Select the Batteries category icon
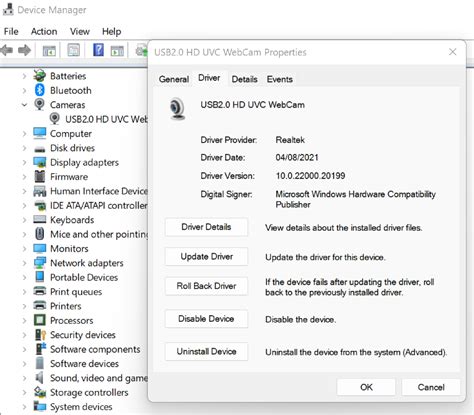This screenshot has height=415, width=474. (x=40, y=76)
